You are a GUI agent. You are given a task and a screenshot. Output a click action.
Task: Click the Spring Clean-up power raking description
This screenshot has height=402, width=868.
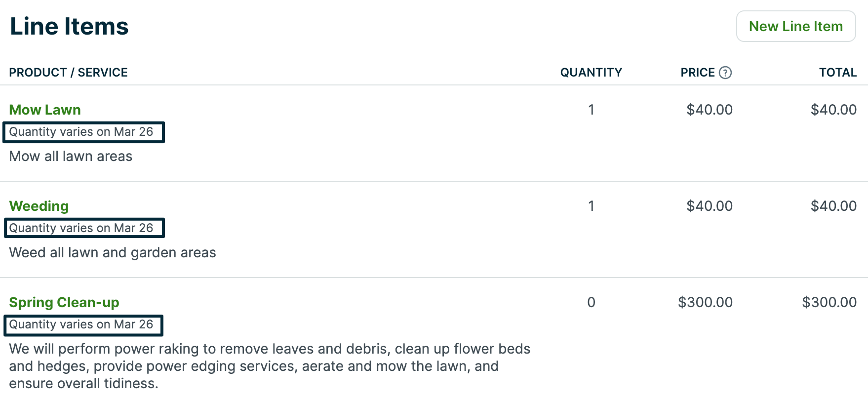coord(269,366)
